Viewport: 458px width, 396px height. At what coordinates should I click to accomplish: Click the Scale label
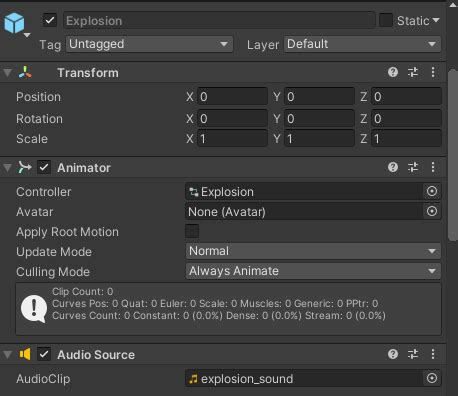tap(32, 139)
